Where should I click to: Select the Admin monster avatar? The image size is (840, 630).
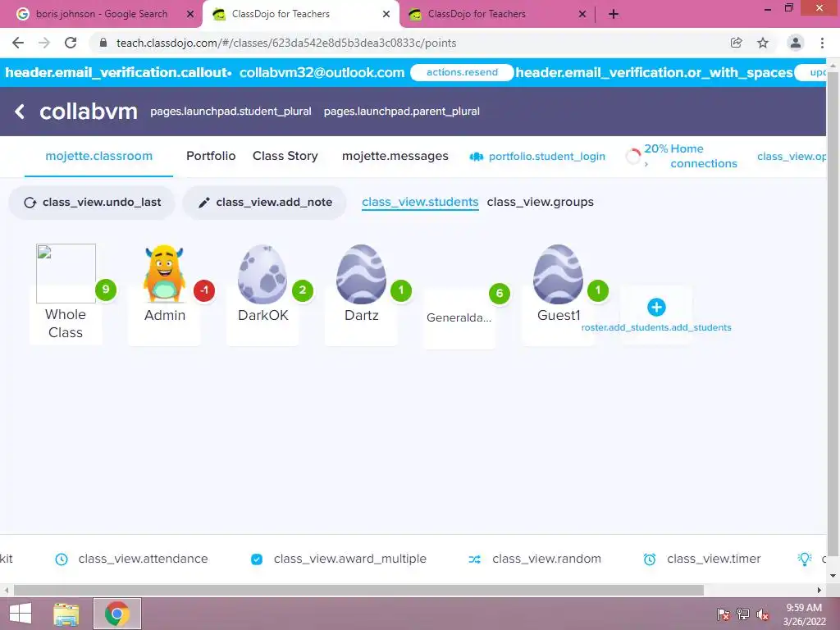tap(164, 274)
